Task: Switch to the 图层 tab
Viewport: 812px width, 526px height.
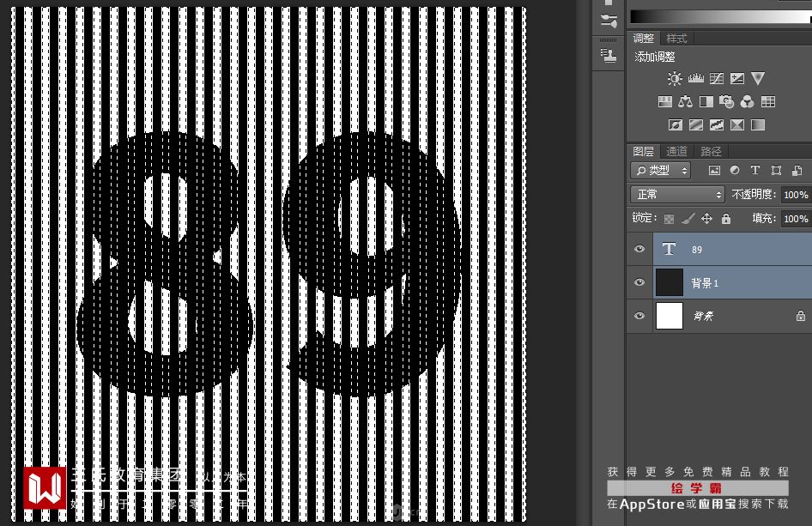Action: coord(644,151)
